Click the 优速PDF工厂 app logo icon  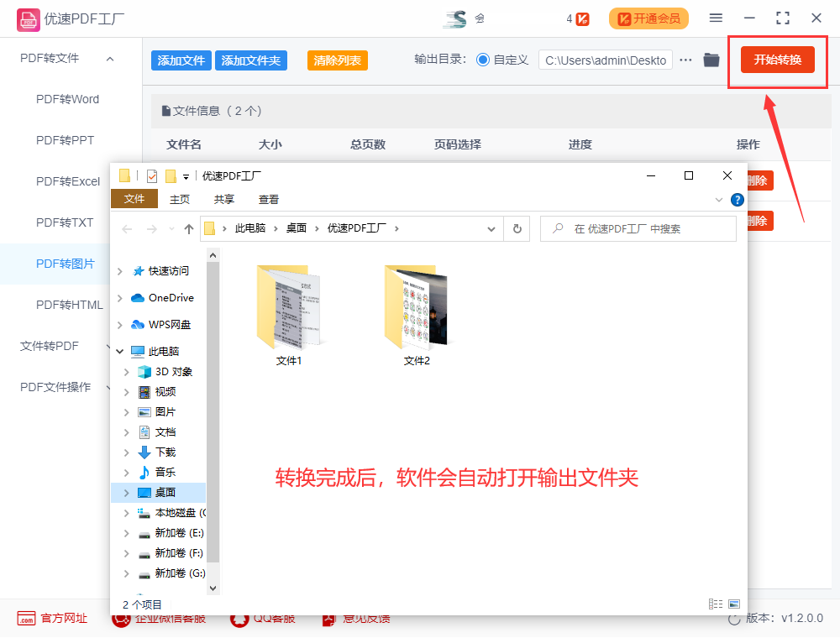coord(28,20)
